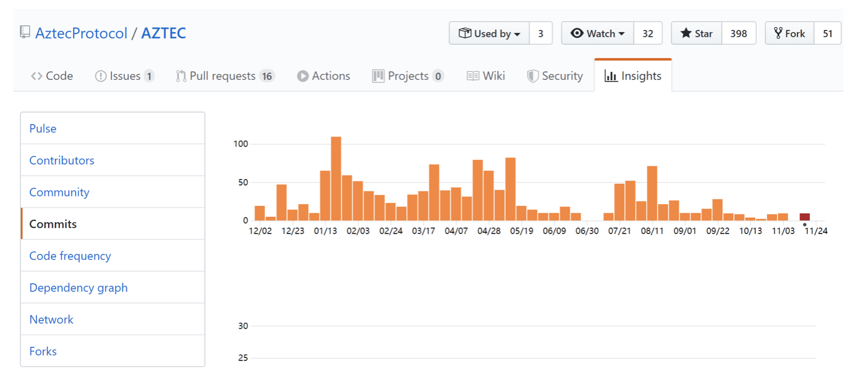Open the AZTEC repository name link
The width and height of the screenshot is (868, 382).
click(x=164, y=33)
